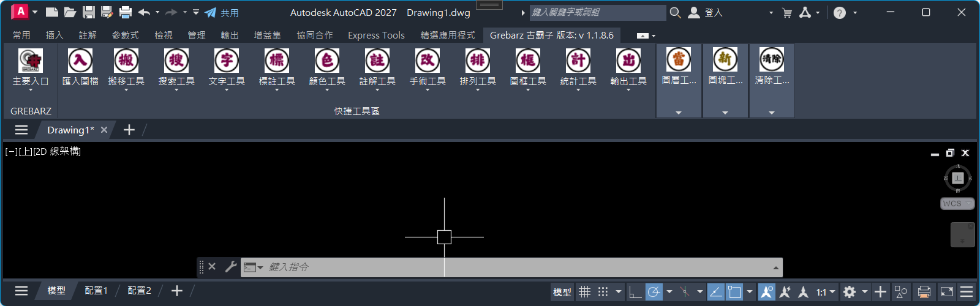Click the annotation monitor plus icon

tap(880, 292)
